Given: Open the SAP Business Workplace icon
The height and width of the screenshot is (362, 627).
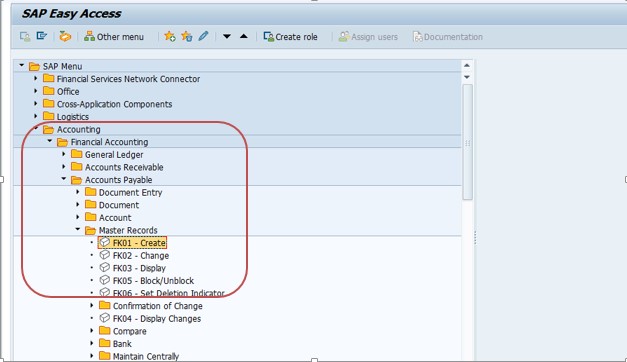Looking at the screenshot, I should tap(65, 36).
